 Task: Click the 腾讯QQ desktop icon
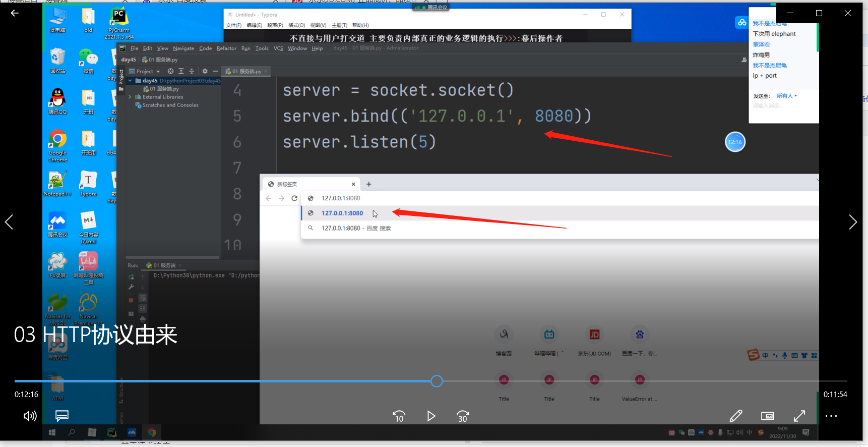(x=57, y=101)
